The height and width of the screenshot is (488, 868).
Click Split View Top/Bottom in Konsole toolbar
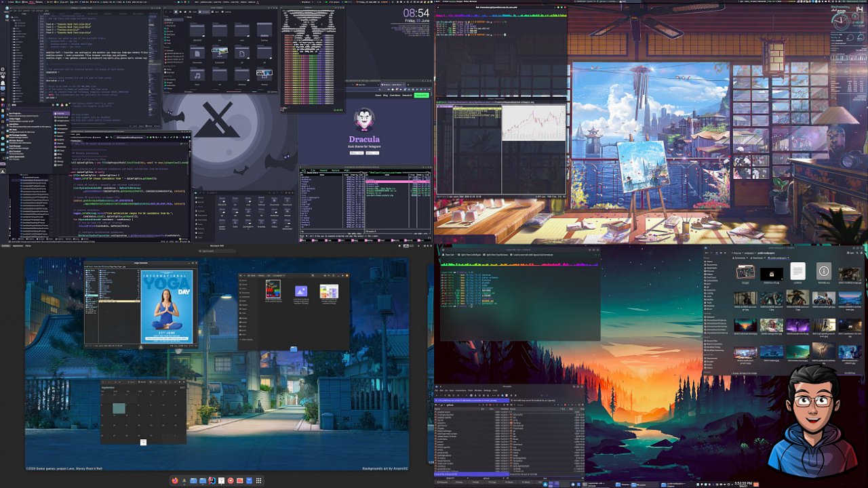click(496, 255)
